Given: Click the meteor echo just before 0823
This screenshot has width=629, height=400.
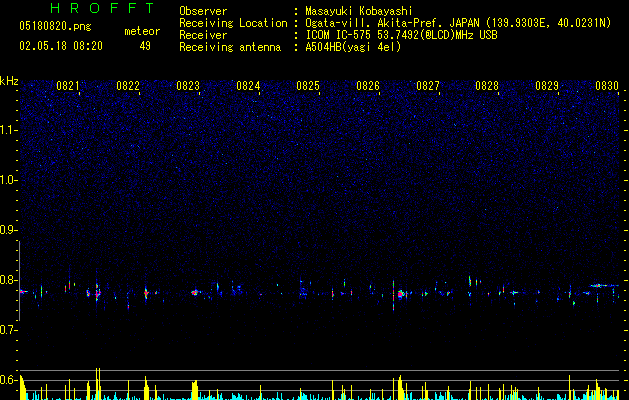Looking at the screenshot, I should coord(195,292).
